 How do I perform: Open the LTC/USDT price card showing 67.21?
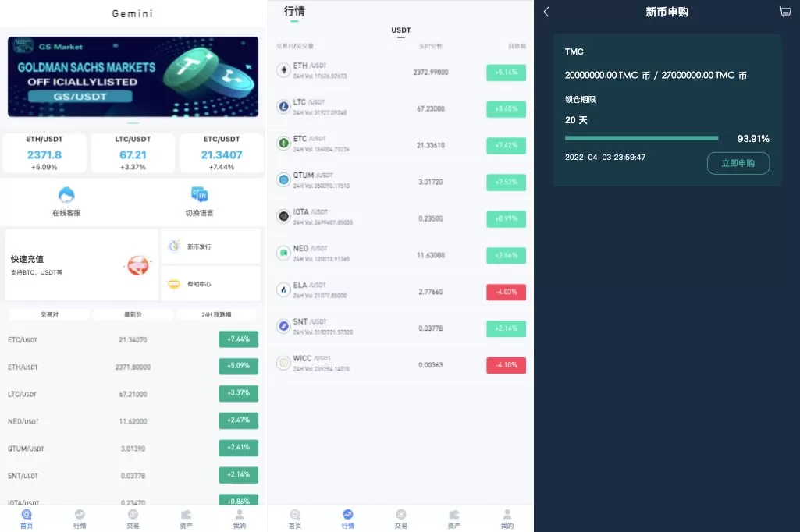[133, 153]
